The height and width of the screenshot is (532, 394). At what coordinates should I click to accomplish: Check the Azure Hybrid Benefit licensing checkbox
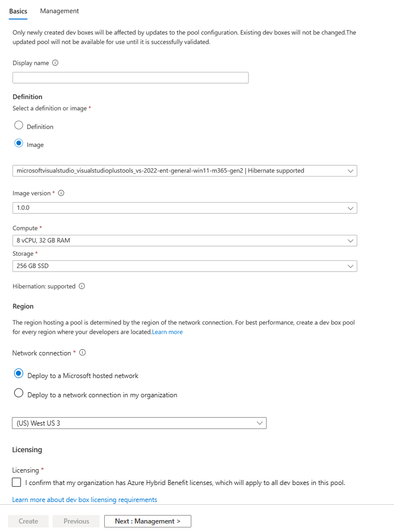[17, 482]
